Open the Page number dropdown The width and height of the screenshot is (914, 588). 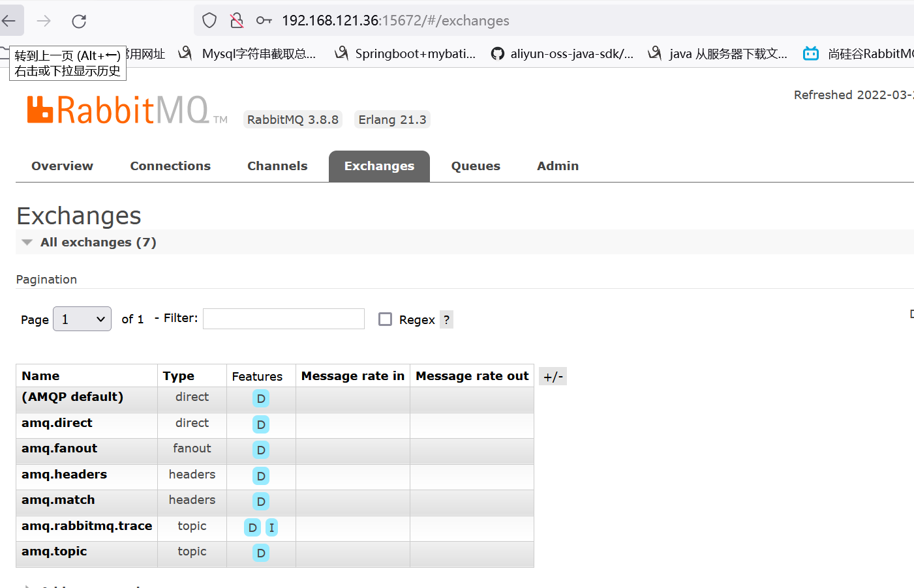coord(82,319)
